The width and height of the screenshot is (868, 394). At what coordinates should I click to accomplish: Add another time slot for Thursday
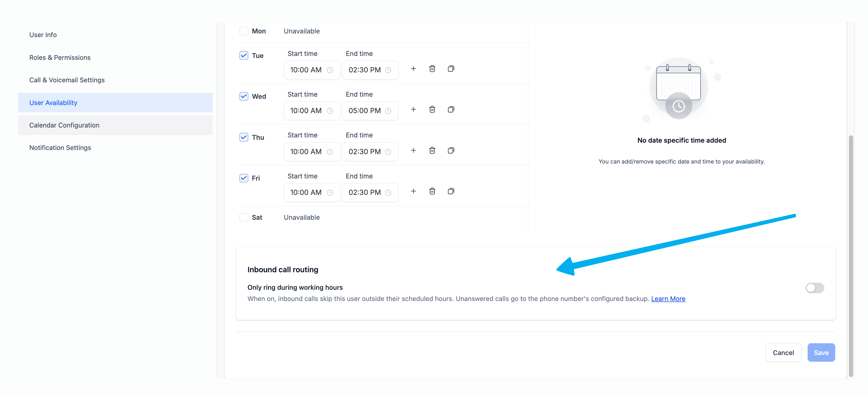click(x=413, y=150)
